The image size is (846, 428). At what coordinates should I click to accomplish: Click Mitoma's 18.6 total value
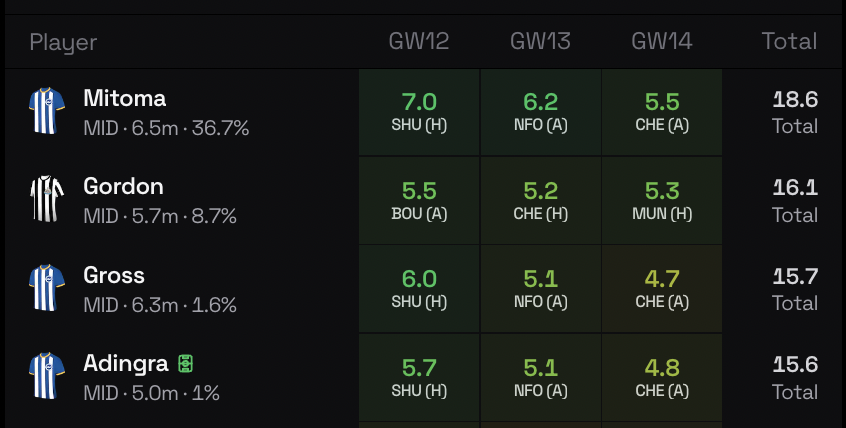coord(795,100)
